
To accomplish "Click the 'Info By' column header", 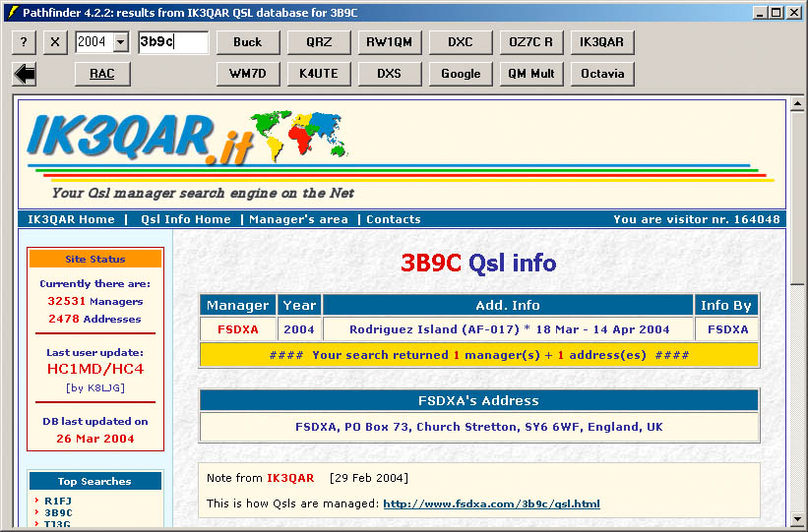I will (726, 306).
